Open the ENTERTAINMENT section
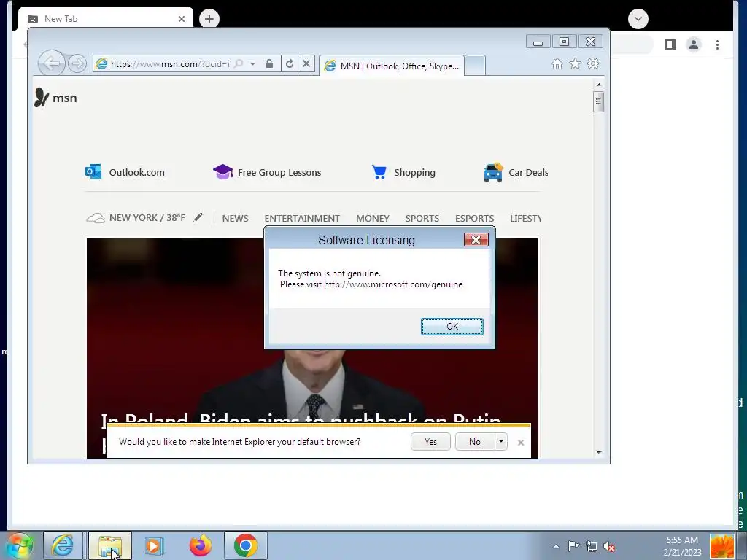 [x=302, y=218]
